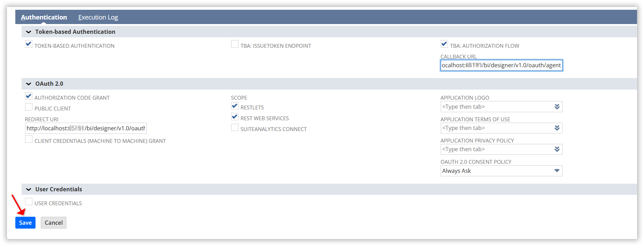Collapse the Token-based Authentication section
The image size is (644, 246).
point(29,32)
